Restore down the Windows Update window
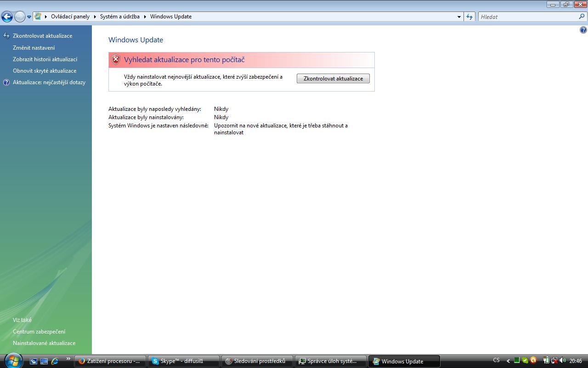Screen dimensions: 588x368 coord(566,4)
